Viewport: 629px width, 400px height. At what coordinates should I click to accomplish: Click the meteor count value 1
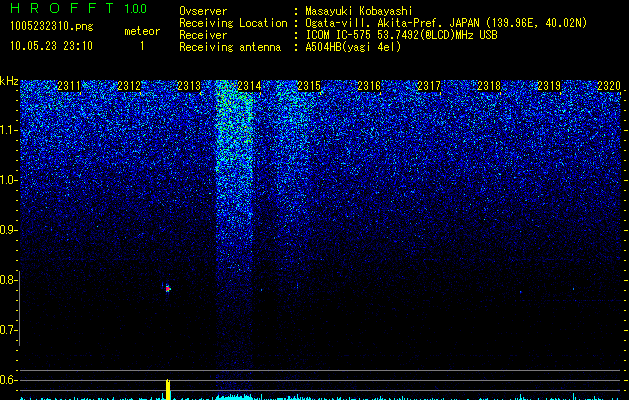pyautogui.click(x=142, y=46)
